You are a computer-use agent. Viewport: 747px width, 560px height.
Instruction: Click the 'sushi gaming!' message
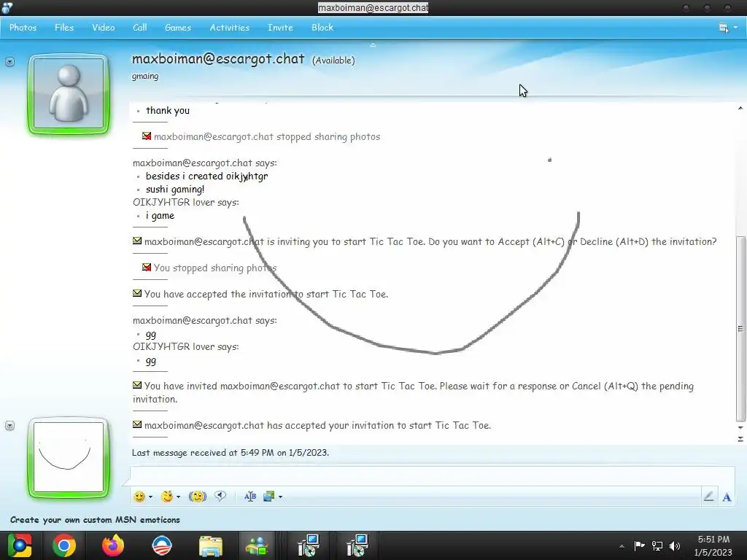pyautogui.click(x=175, y=190)
